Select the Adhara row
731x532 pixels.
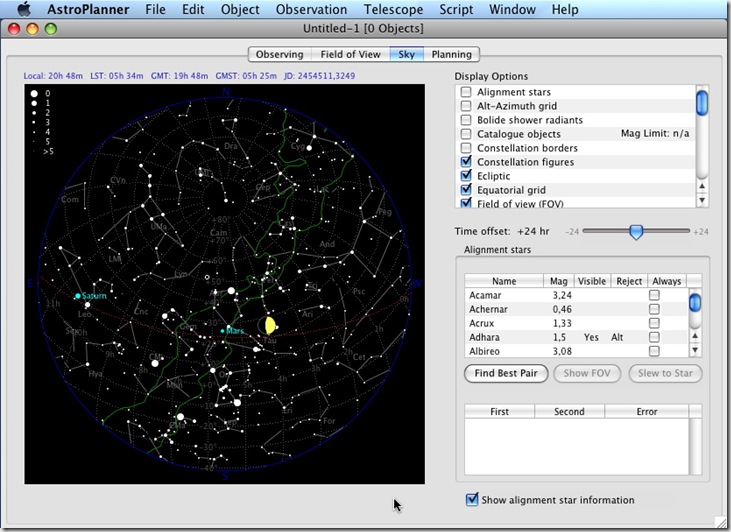[576, 337]
